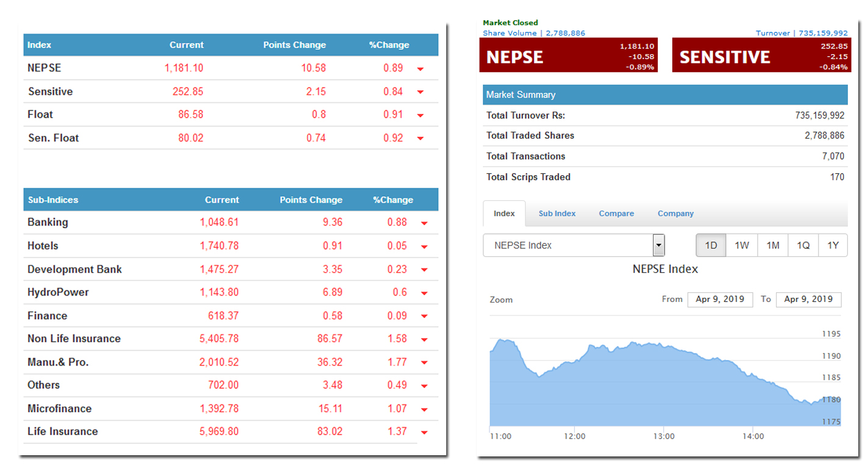Click the Total Transactions value 7,070
Image resolution: width=868 pixels, height=468 pixels.
(833, 156)
